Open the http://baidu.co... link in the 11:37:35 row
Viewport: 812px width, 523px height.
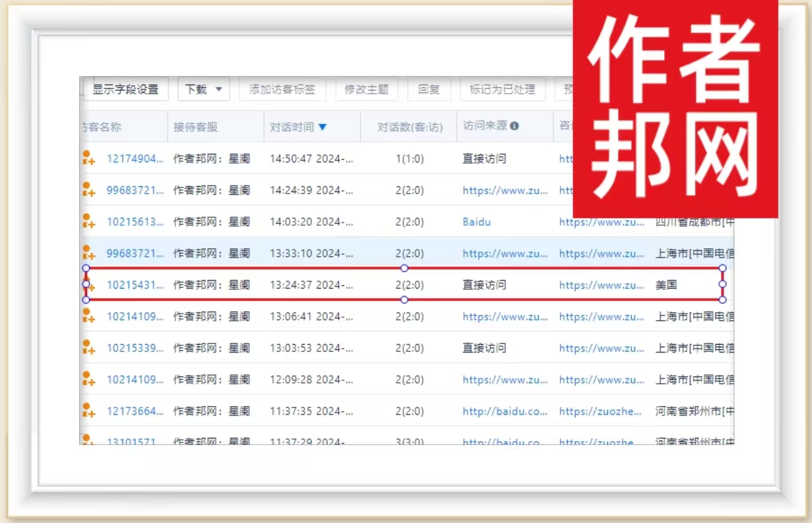coord(505,411)
